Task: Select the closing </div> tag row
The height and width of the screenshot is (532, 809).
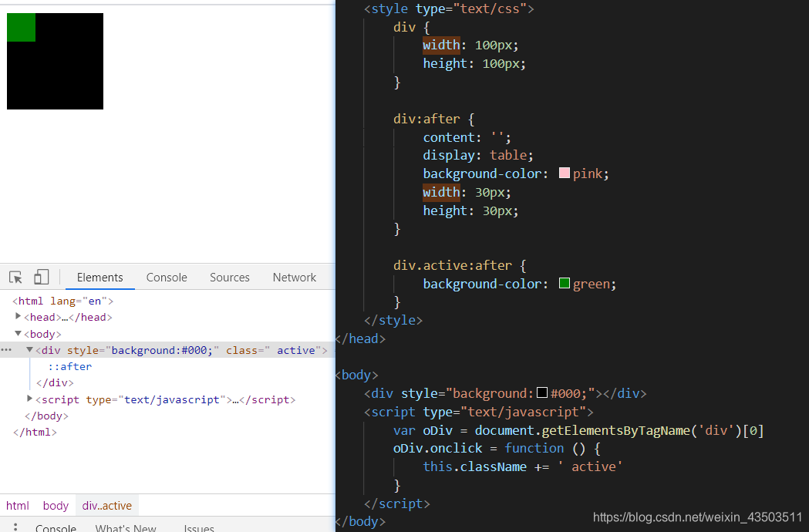Action: (x=55, y=383)
